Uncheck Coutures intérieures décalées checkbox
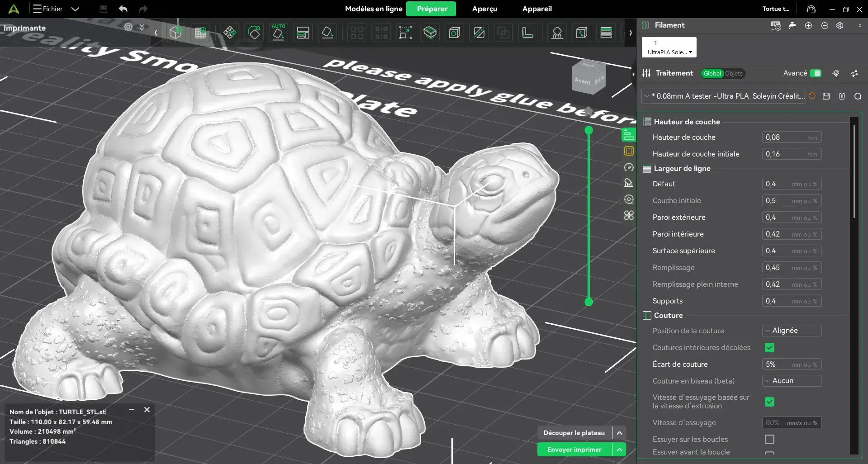This screenshot has width=868, height=464. 769,347
